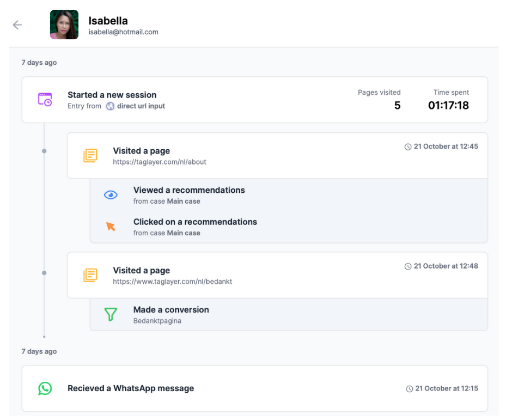Click the blue eye viewed-recommendations icon
Viewport: 506px width, 420px height.
click(x=111, y=195)
